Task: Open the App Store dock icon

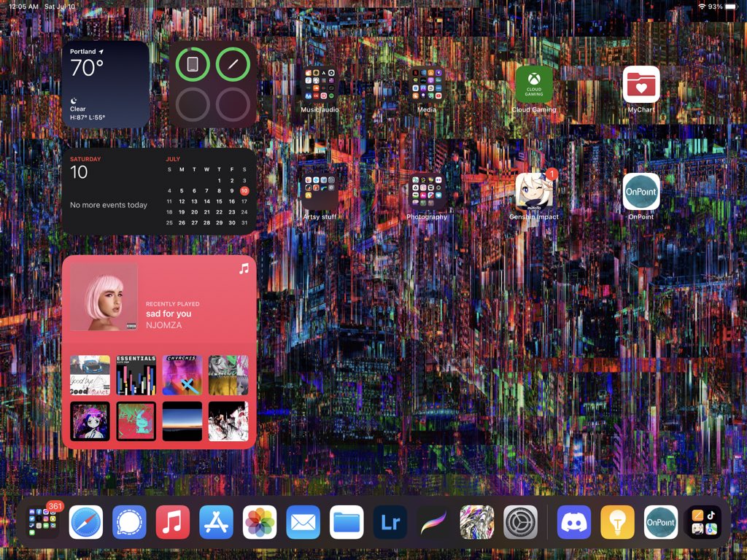Action: [216, 522]
